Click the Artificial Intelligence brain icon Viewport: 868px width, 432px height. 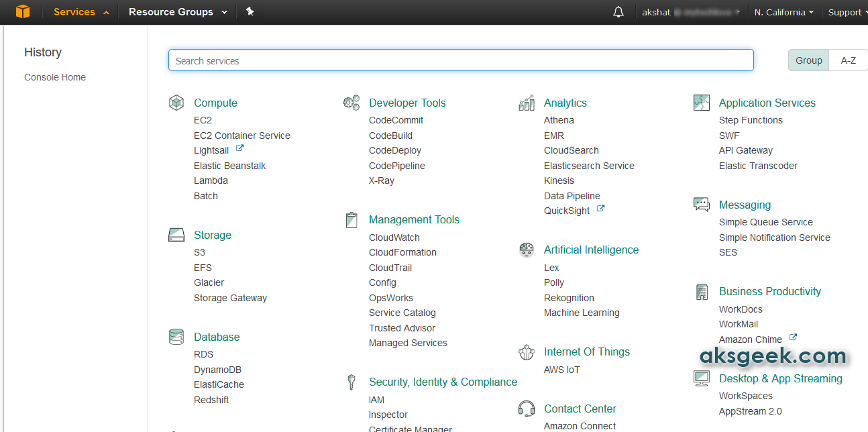click(x=527, y=250)
